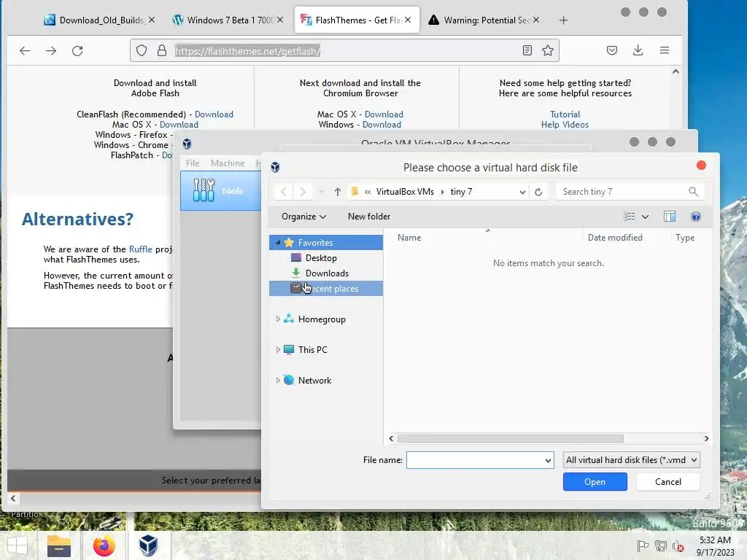Click the Chromium Windows Download link

click(x=382, y=125)
